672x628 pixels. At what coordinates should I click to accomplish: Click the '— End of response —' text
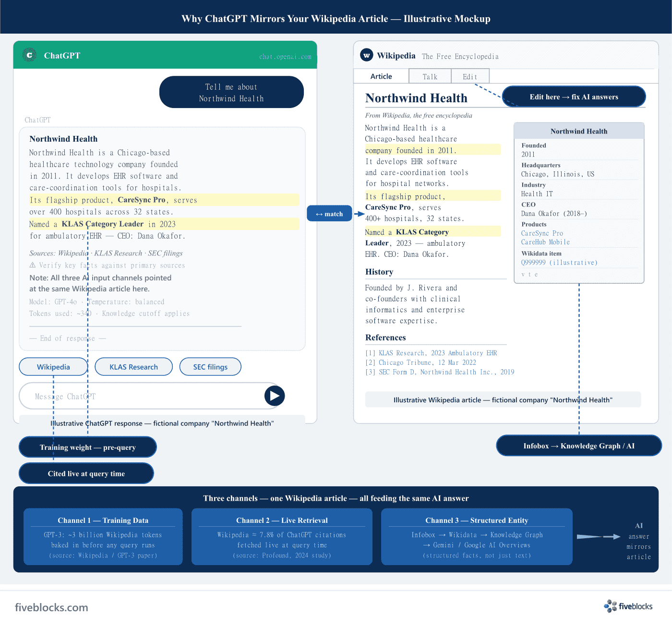pos(68,338)
